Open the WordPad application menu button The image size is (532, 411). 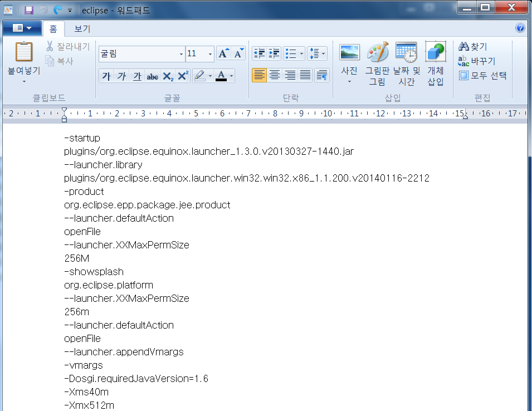[22, 28]
